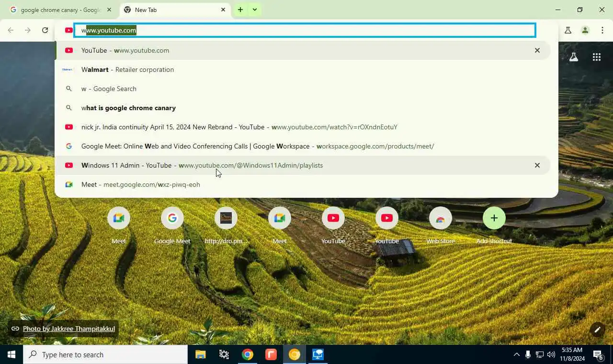Open network icon in system tray
The image size is (613, 364).
[x=540, y=354]
